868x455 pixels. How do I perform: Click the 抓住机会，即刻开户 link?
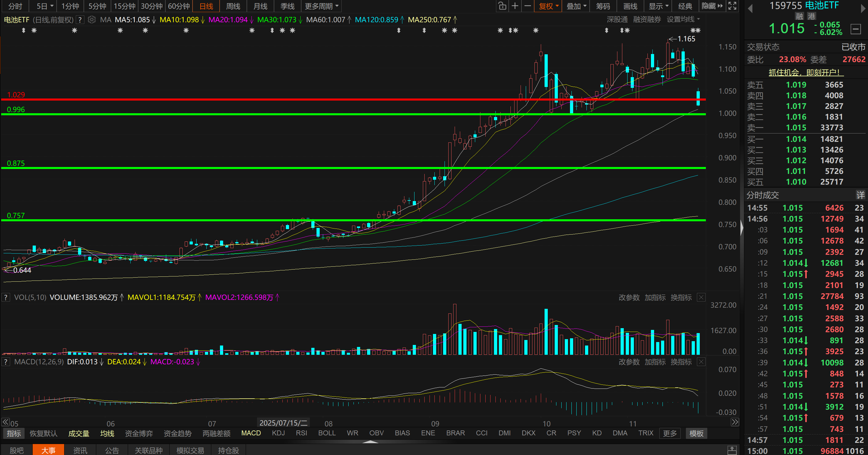[x=805, y=72]
